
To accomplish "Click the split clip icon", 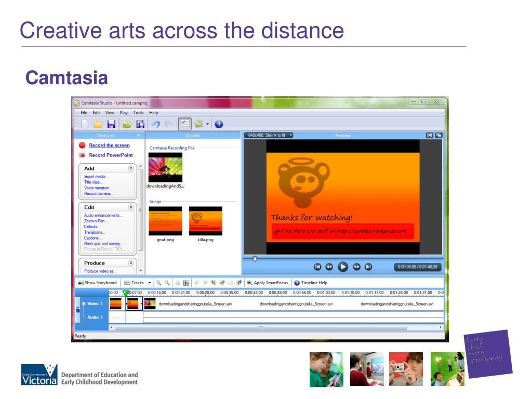I will 187,283.
